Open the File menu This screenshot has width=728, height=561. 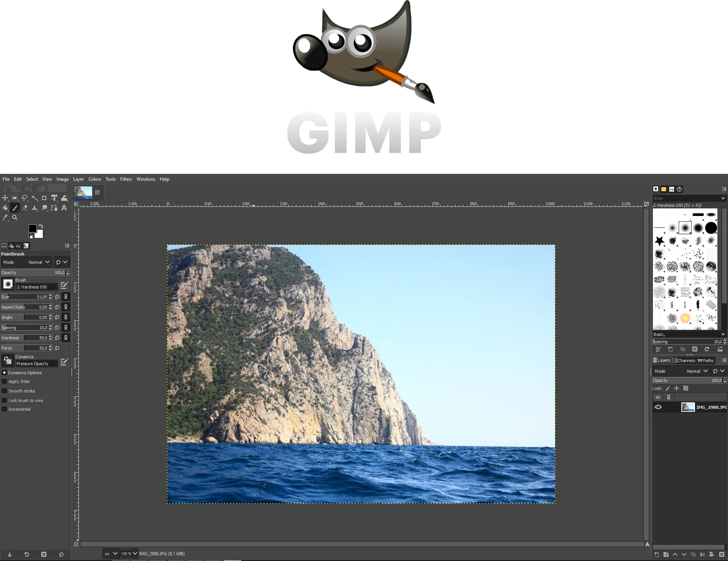6,179
